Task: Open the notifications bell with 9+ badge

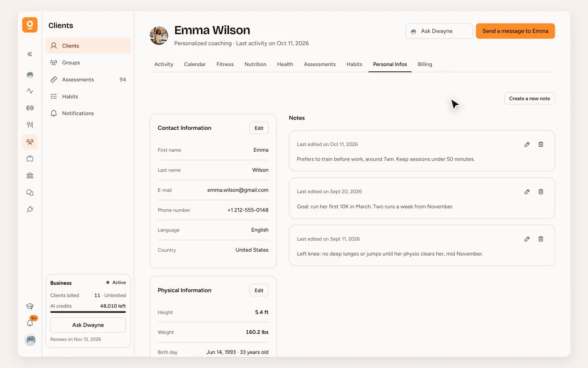Action: click(x=30, y=322)
